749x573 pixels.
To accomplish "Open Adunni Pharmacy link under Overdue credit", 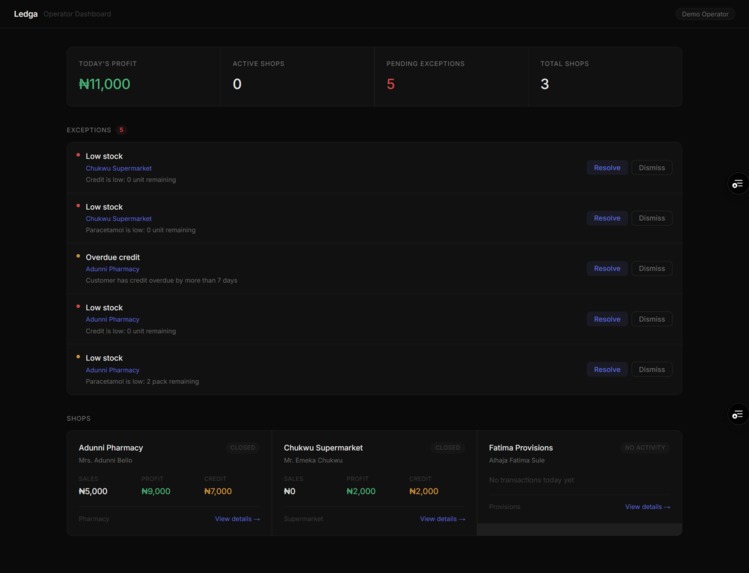I will (x=112, y=269).
